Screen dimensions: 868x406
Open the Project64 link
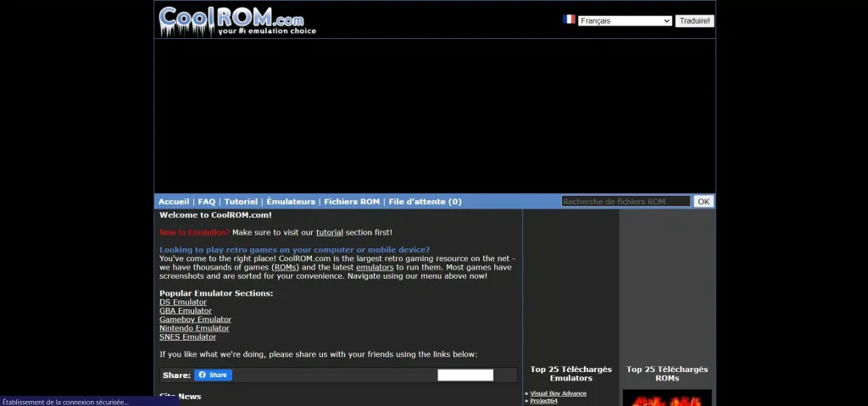pos(543,401)
